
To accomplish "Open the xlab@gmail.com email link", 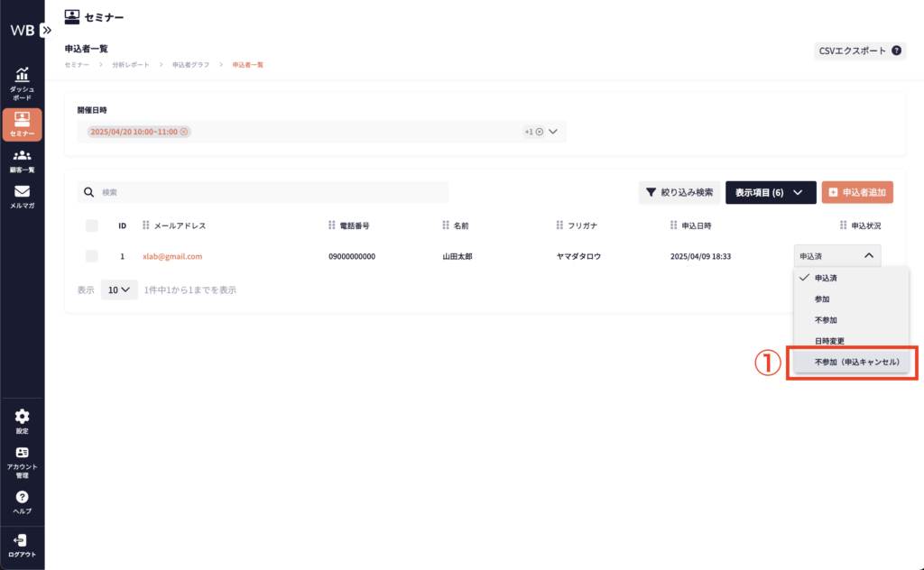I will [172, 256].
